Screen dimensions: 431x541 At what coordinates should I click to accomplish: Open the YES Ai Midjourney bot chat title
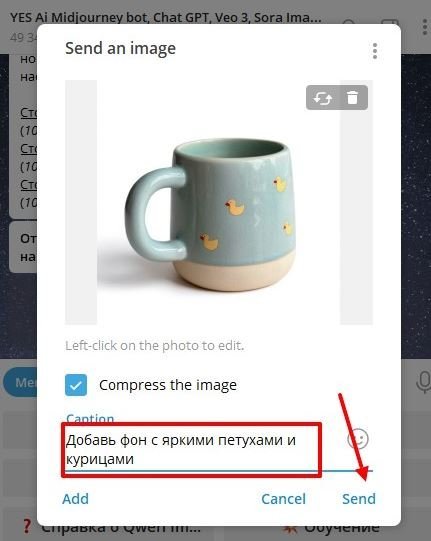point(166,17)
